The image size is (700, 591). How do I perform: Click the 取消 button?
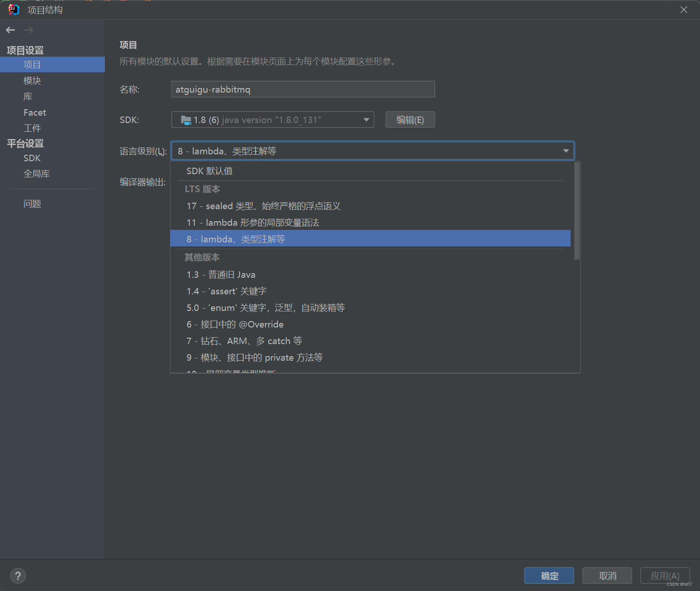tap(607, 576)
